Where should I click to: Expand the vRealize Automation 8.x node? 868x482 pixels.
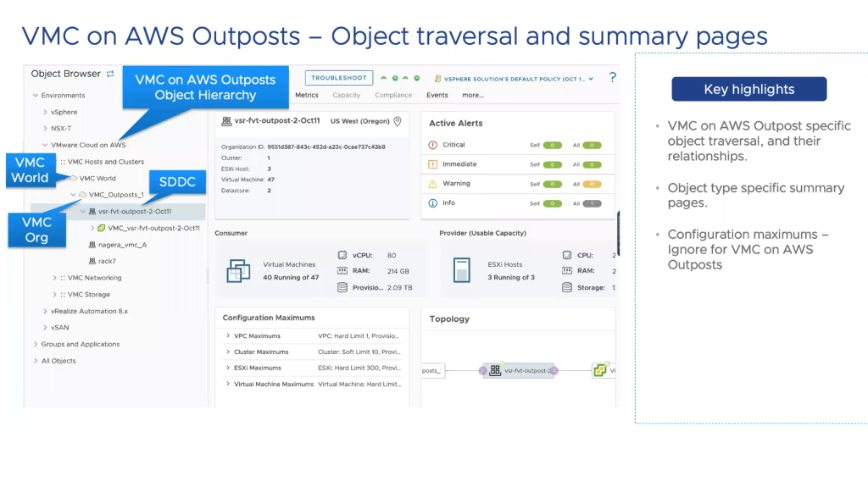[x=45, y=311]
